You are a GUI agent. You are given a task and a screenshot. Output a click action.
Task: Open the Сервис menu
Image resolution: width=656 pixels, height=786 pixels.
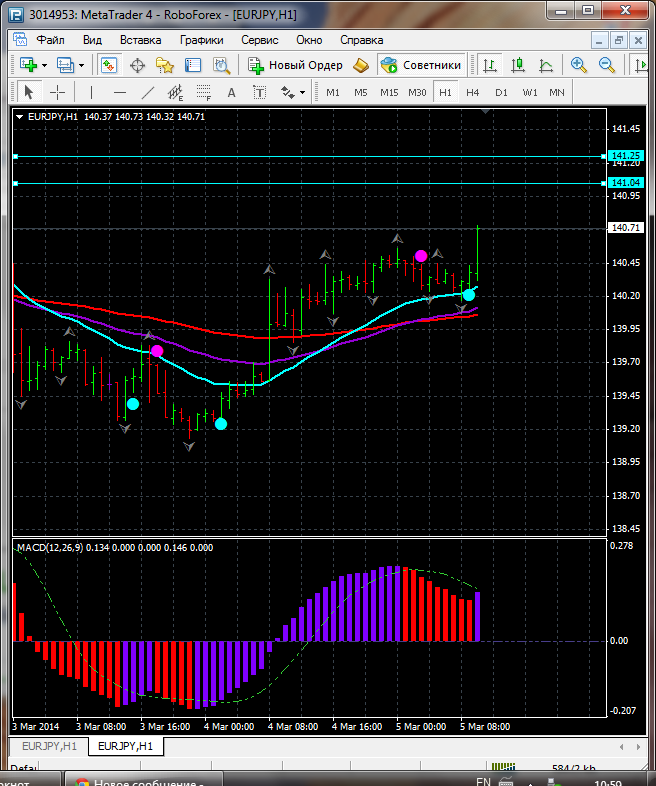coord(260,40)
